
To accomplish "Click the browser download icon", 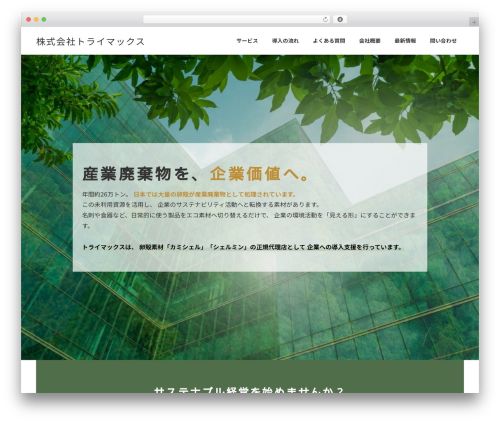I will [x=340, y=20].
